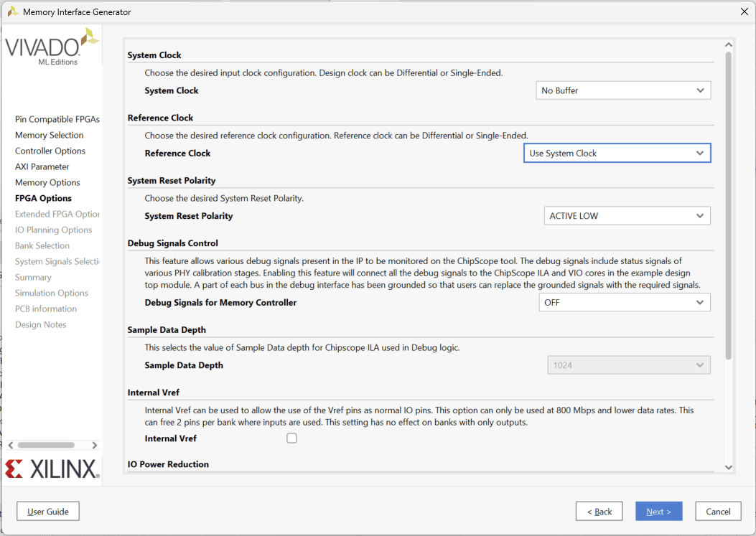This screenshot has height=536, width=756.
Task: Open Controller Options step
Action: coord(50,151)
